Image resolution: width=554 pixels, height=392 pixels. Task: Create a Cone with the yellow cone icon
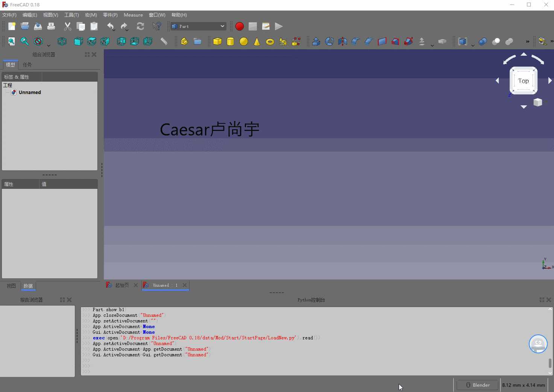click(x=257, y=41)
